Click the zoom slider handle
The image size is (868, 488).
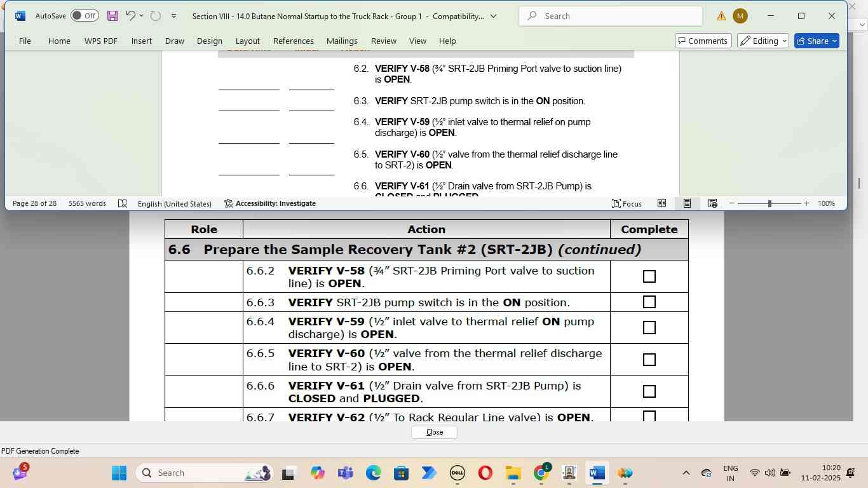[x=770, y=203]
